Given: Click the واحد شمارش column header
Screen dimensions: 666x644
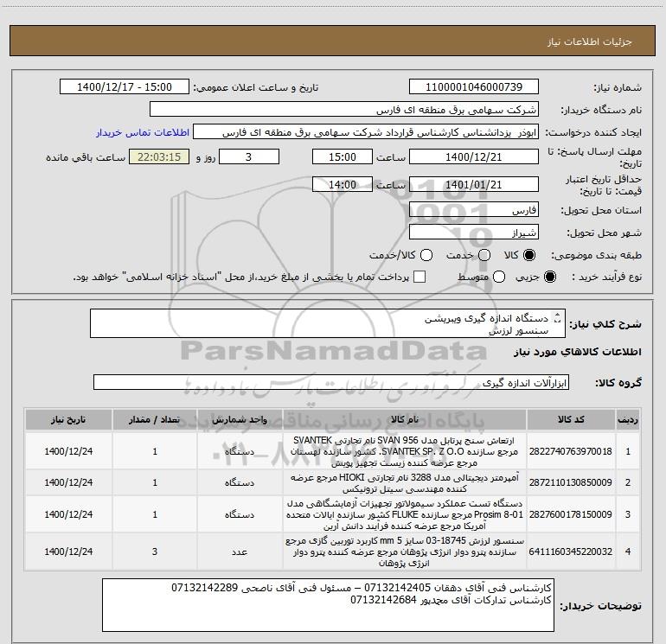Looking at the screenshot, I should click(240, 420).
